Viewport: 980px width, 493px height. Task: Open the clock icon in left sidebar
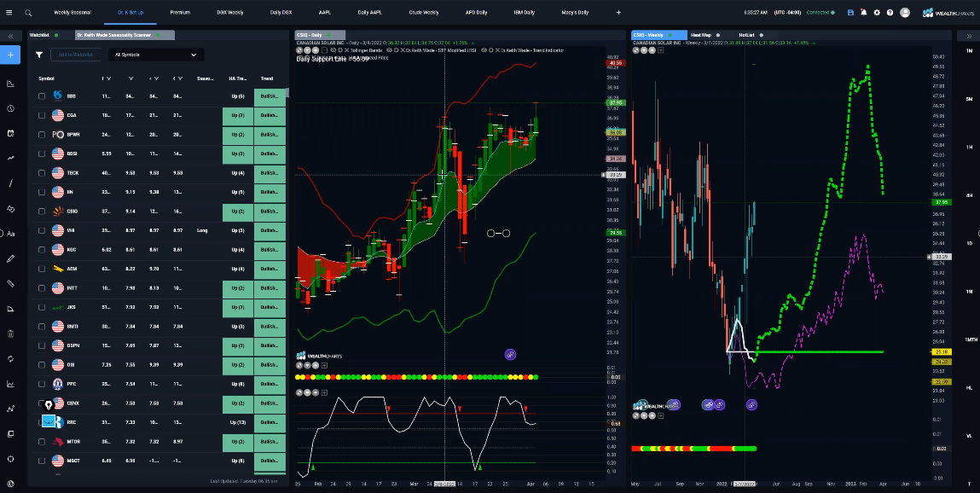pyautogui.click(x=10, y=108)
